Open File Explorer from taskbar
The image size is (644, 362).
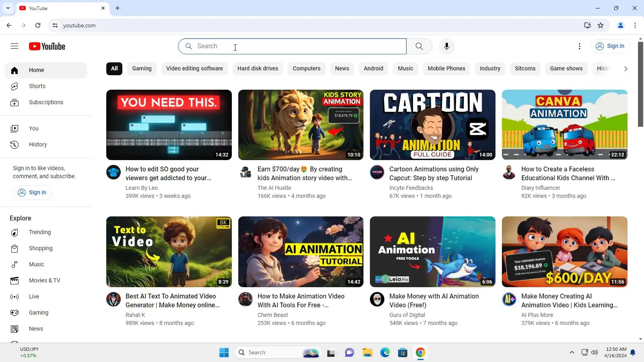click(367, 353)
